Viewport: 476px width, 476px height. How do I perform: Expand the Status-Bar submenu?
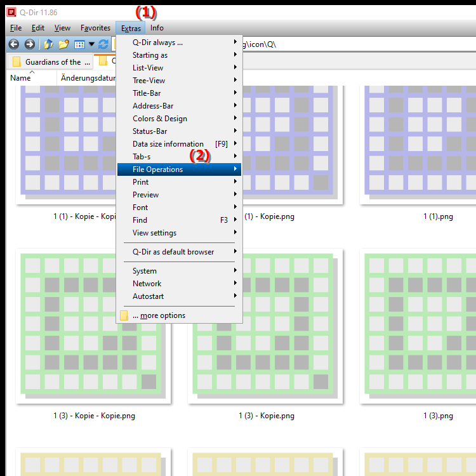pyautogui.click(x=179, y=131)
